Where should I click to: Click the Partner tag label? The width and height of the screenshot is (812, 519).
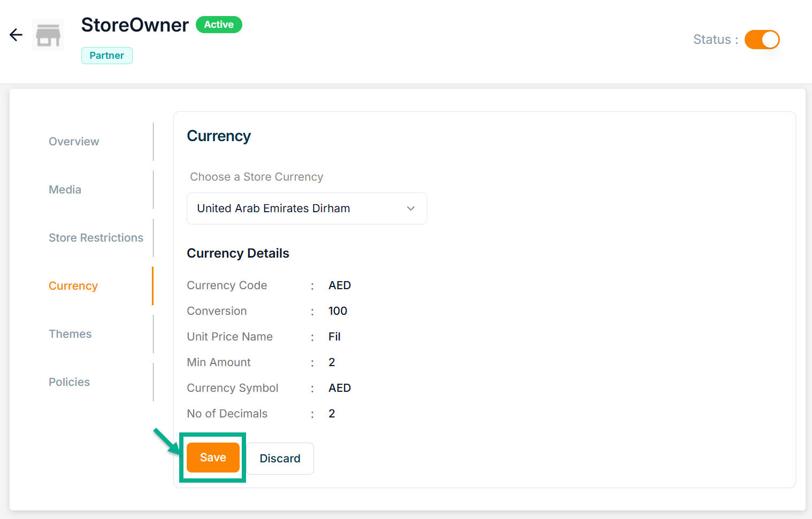coord(106,56)
